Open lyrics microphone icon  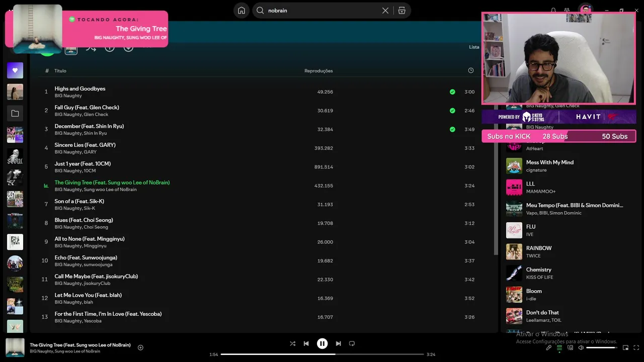(549, 348)
